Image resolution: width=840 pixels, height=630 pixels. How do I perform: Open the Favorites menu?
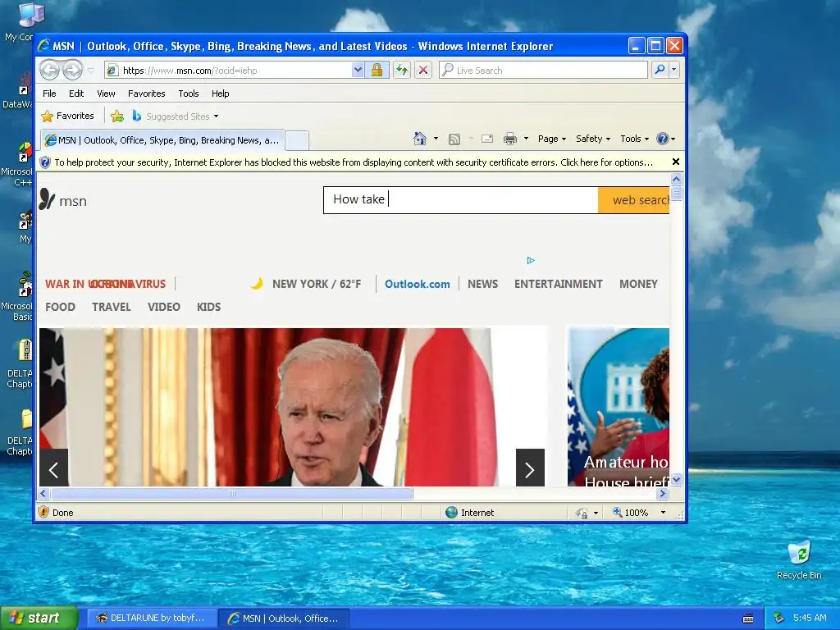pyautogui.click(x=146, y=94)
